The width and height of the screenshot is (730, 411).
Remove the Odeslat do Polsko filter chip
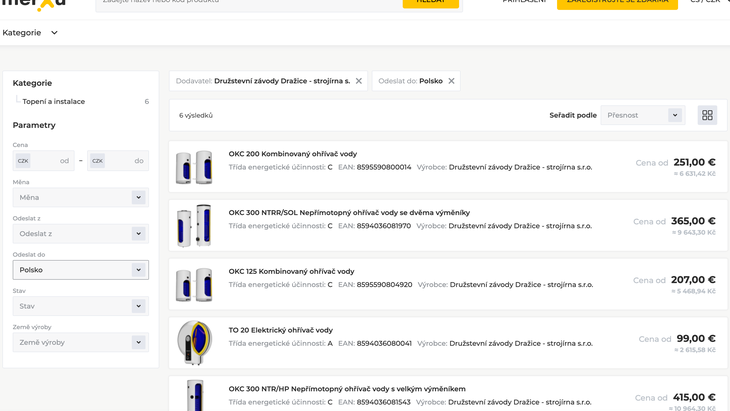pos(451,81)
